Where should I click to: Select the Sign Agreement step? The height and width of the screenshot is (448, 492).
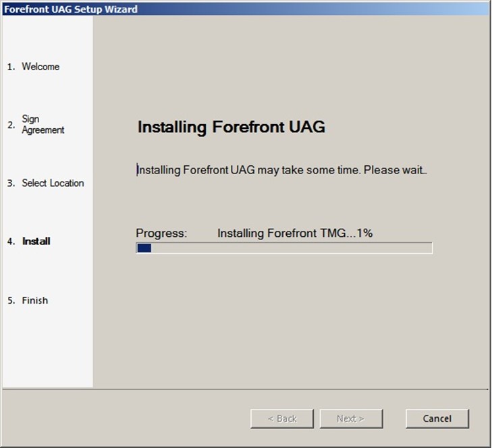43,124
